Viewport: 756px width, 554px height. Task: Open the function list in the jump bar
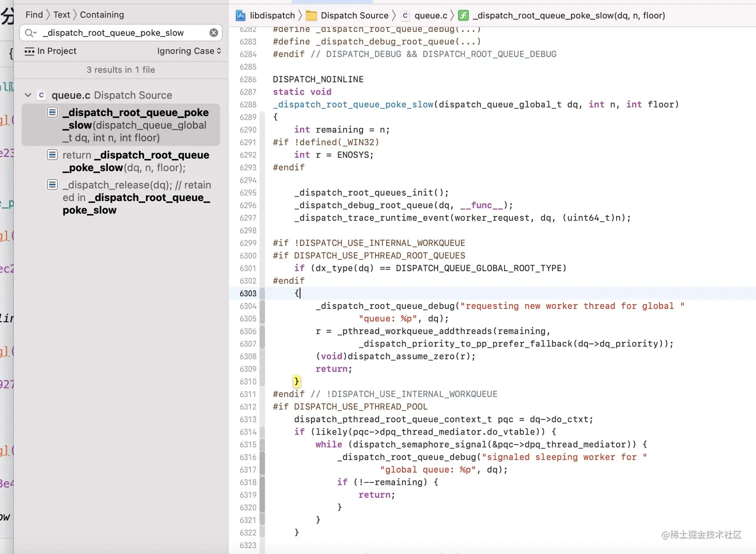[568, 15]
